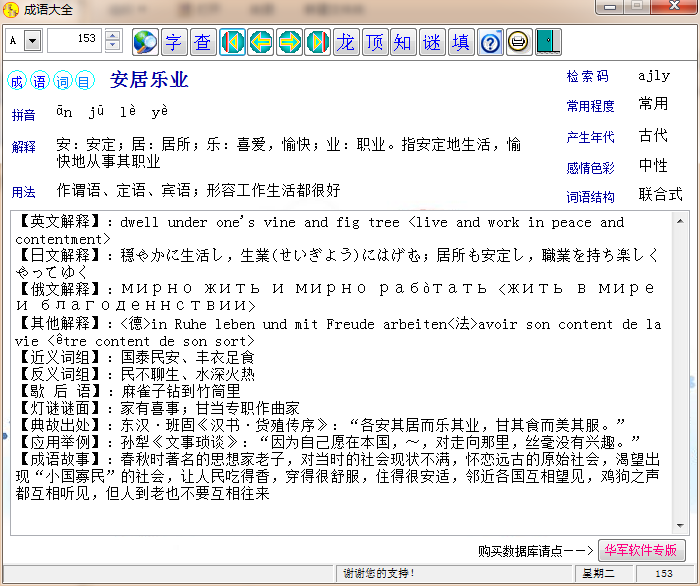Decrease the record number with down spinner
Viewport: 700px width, 586px height.
click(x=113, y=46)
